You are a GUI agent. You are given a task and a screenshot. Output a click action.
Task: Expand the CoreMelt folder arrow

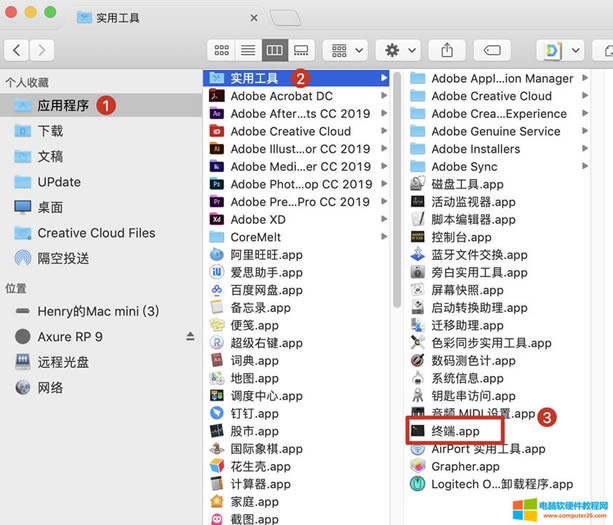point(384,237)
